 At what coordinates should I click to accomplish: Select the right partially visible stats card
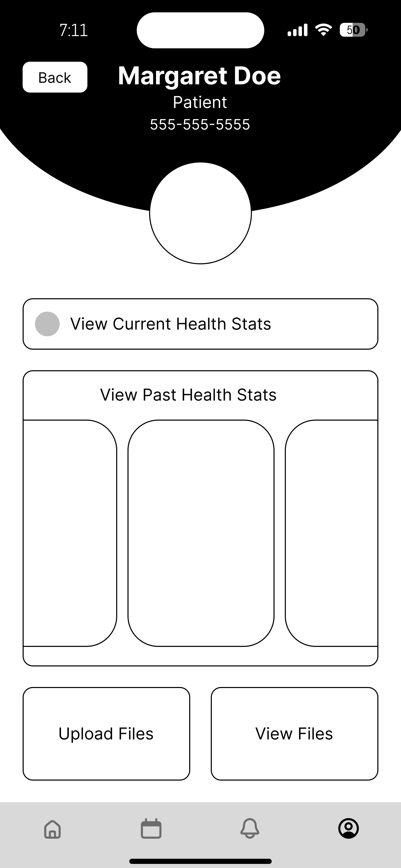[x=332, y=533]
